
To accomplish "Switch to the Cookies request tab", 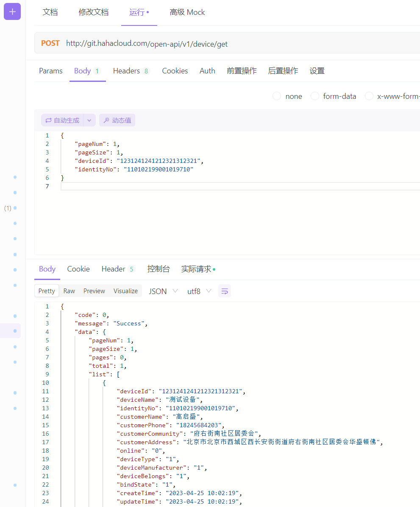I will tap(175, 71).
